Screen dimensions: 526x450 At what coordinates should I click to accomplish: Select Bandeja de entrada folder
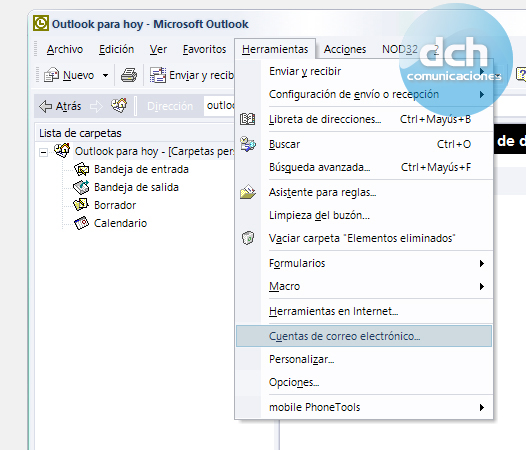click(141, 169)
